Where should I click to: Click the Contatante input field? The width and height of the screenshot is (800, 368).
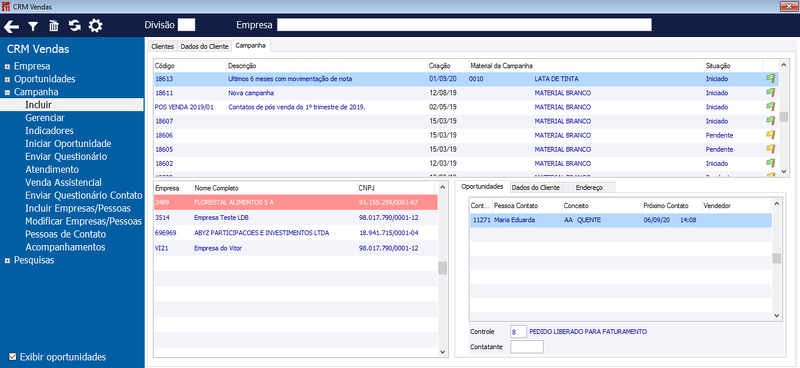(527, 347)
